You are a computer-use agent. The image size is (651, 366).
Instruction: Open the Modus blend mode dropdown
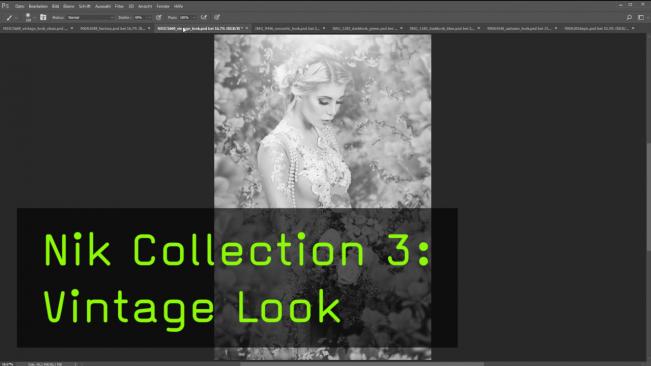click(x=91, y=18)
